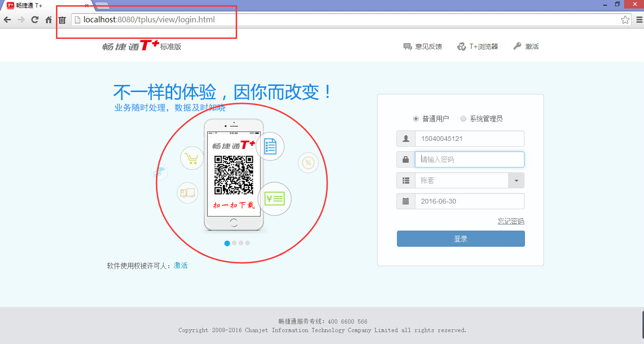Select the 系统管理员 radio button

[463, 119]
